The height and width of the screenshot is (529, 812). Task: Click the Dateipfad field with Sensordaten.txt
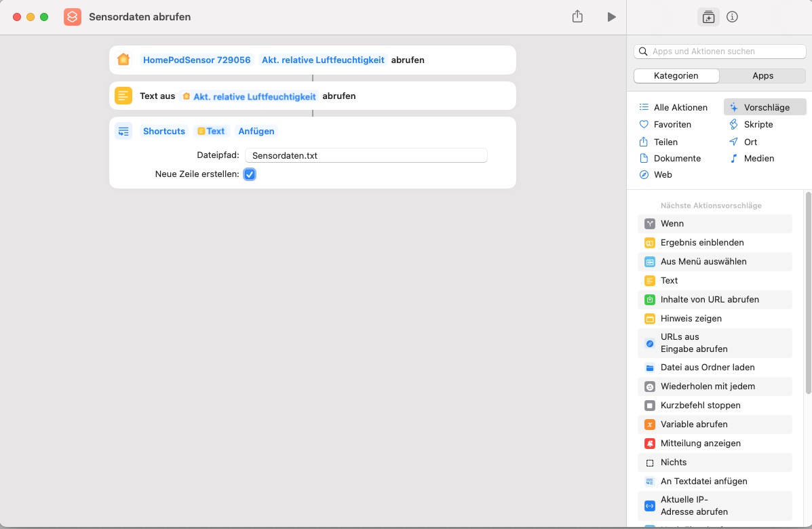(x=366, y=156)
